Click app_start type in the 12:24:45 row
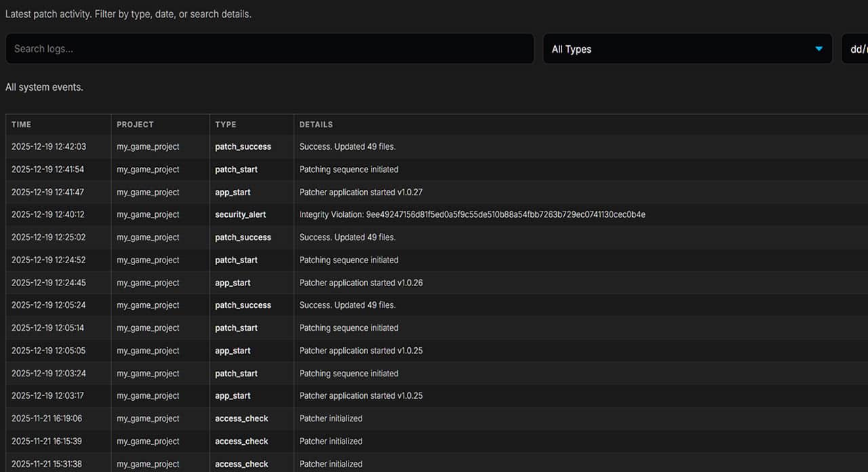 233,283
